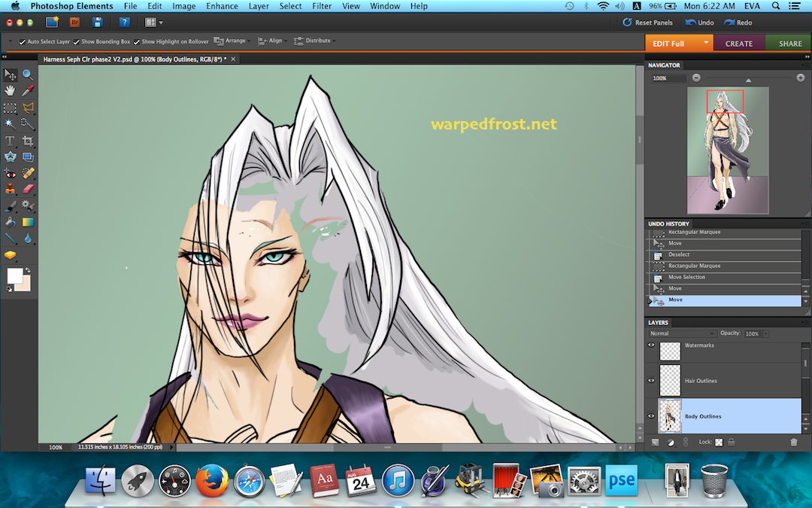Screen dimensions: 812x508
Task: Select the Zoom tool in the toolbox
Action: click(28, 75)
